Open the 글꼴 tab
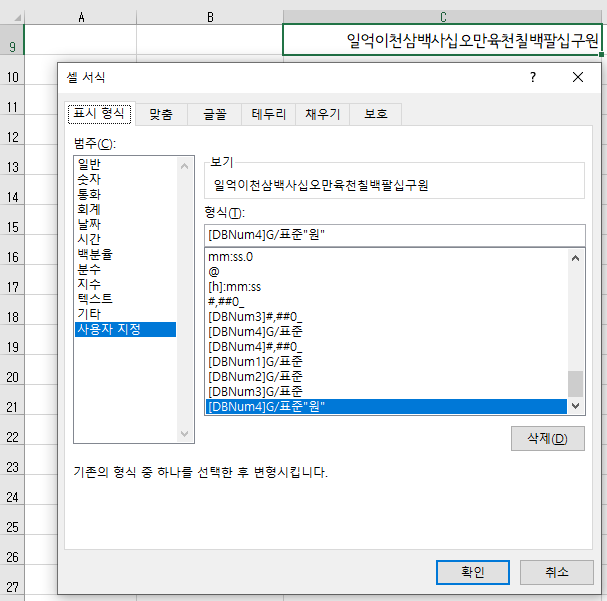Image resolution: width=607 pixels, height=601 pixels. 215,114
